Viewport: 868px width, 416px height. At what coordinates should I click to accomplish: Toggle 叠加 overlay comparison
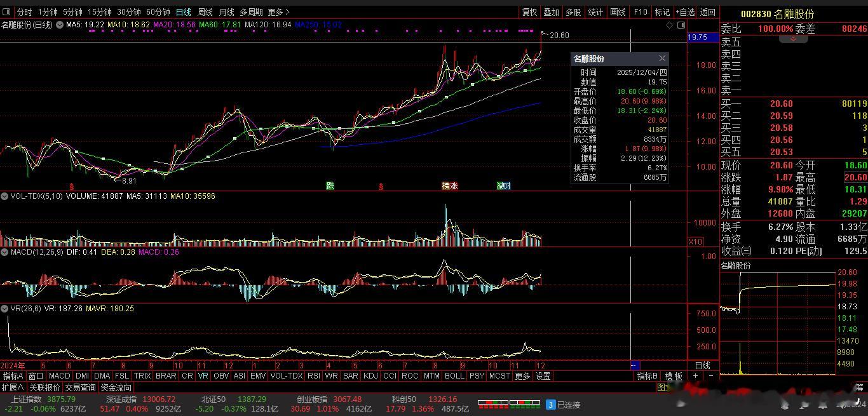click(551, 12)
